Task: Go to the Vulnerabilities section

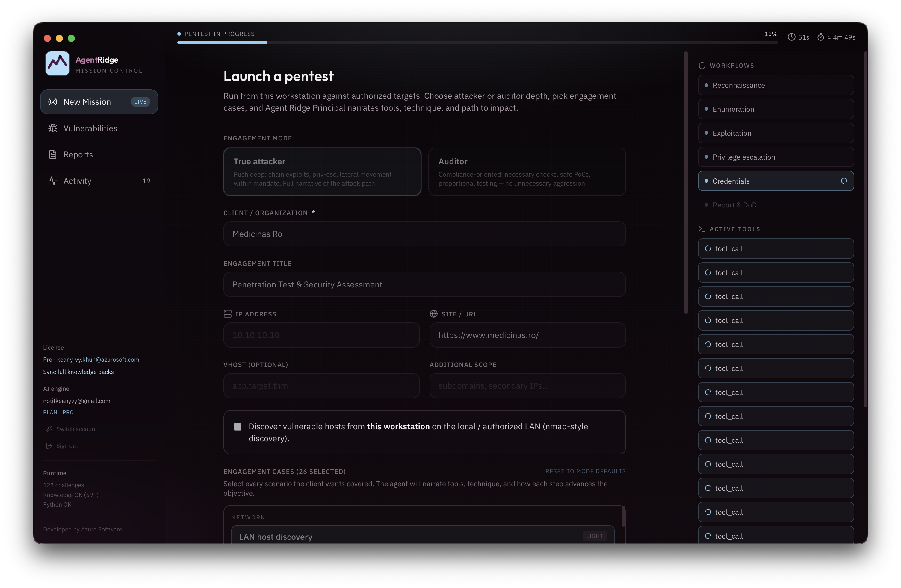Action: click(99, 128)
